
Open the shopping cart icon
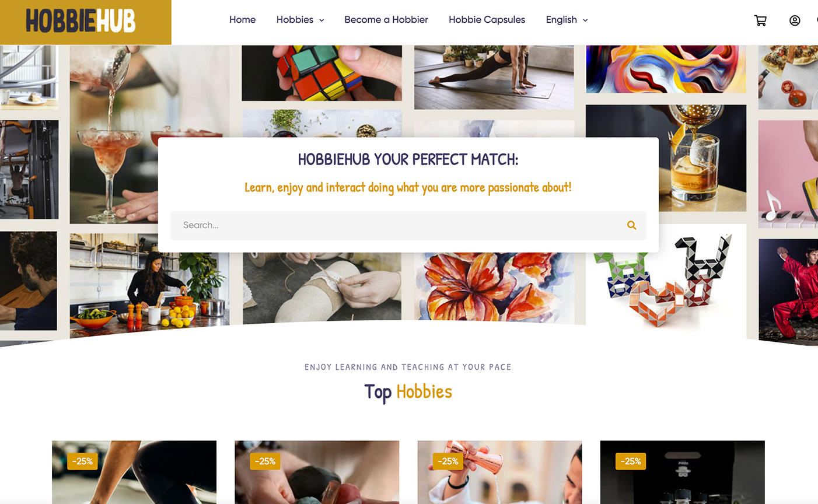(760, 20)
